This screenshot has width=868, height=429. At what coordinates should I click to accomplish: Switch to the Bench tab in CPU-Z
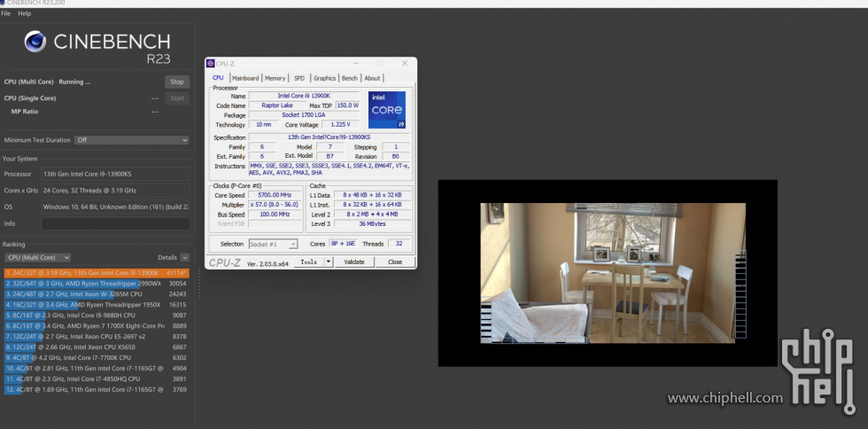point(350,78)
